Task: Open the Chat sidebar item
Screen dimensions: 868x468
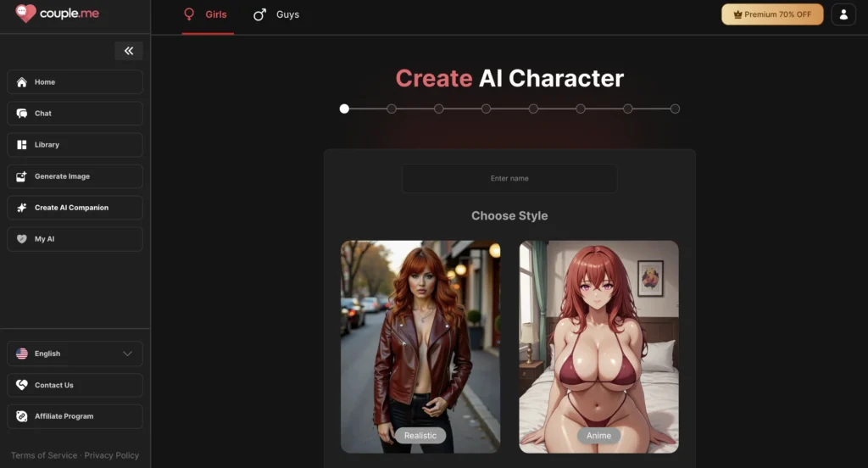Action: (75, 114)
